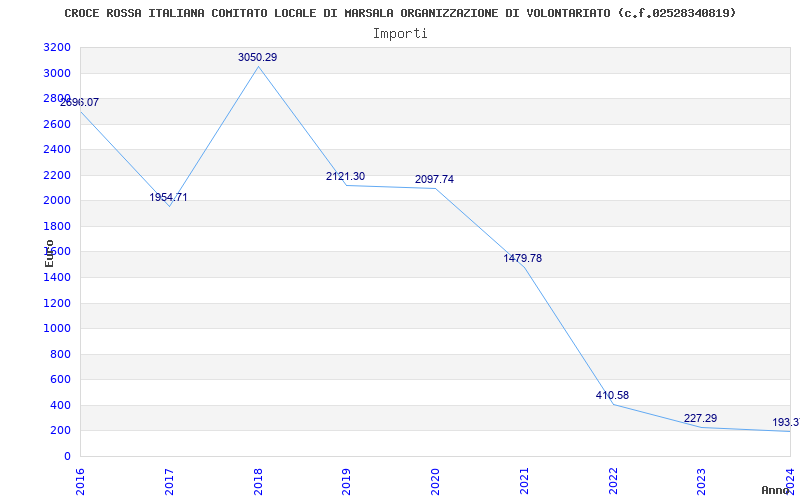Screen dimensions: 800x500
Task: Select the 3050.29 peak data label
Action: (x=258, y=58)
